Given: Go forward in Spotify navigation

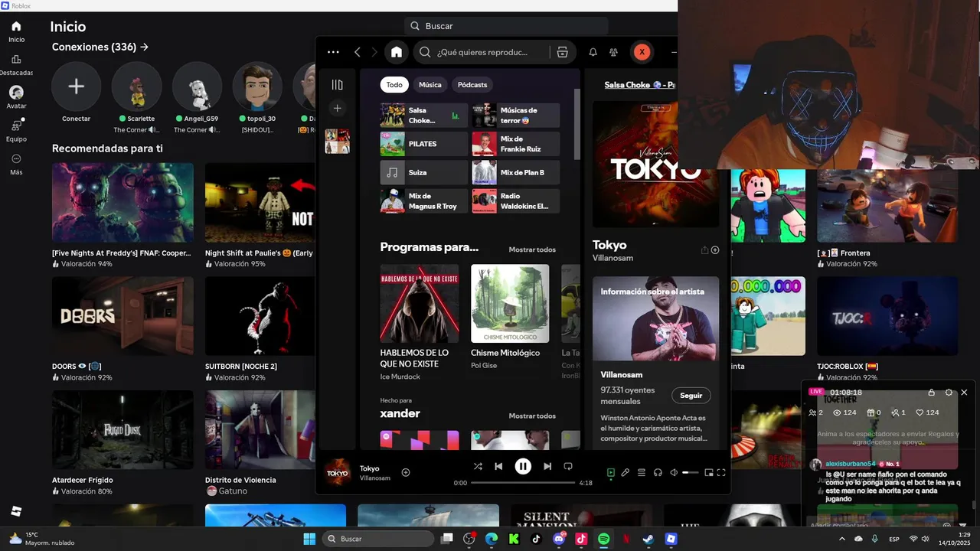Looking at the screenshot, I should coord(374,52).
